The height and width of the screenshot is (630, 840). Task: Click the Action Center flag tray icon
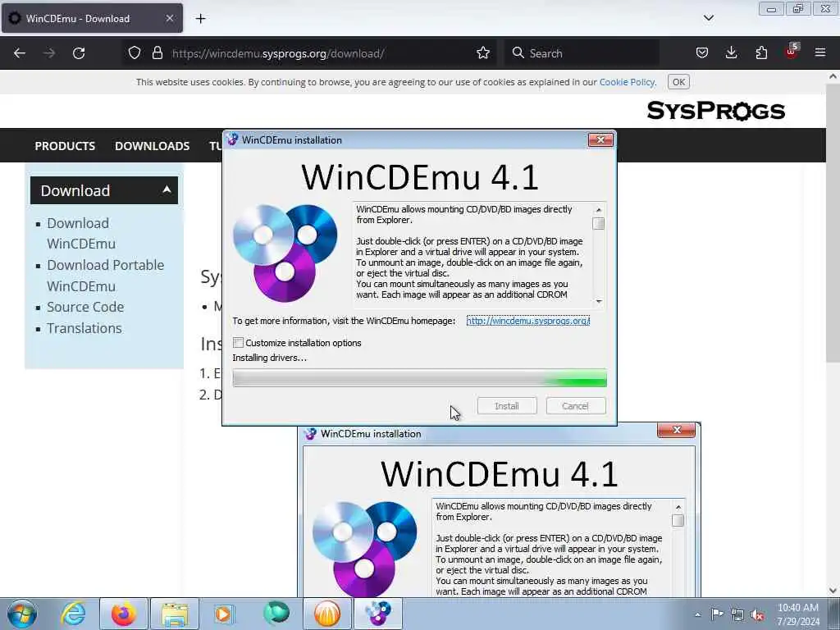(x=717, y=614)
